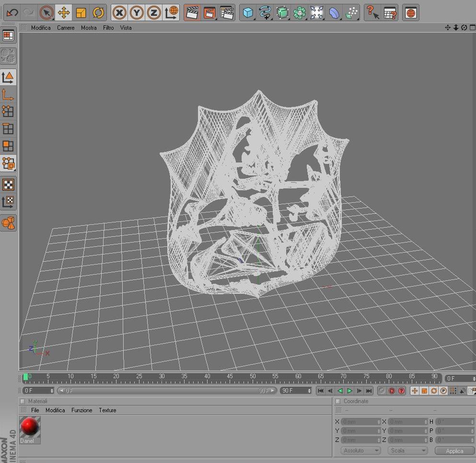Open the Filtro menu
This screenshot has height=463, width=476.
click(108, 28)
